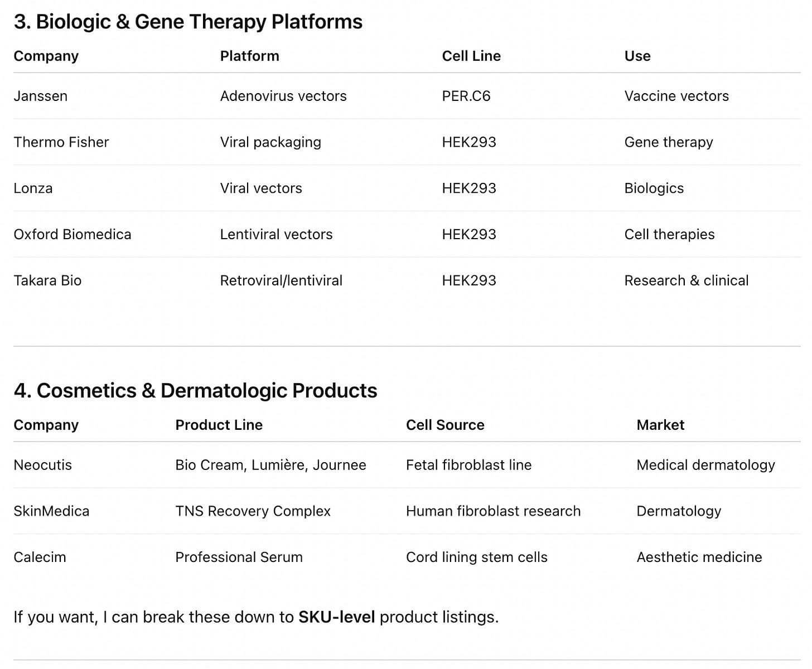Image resolution: width=812 pixels, height=669 pixels.
Task: Select the Aesthetic medicine market cell
Action: point(699,557)
